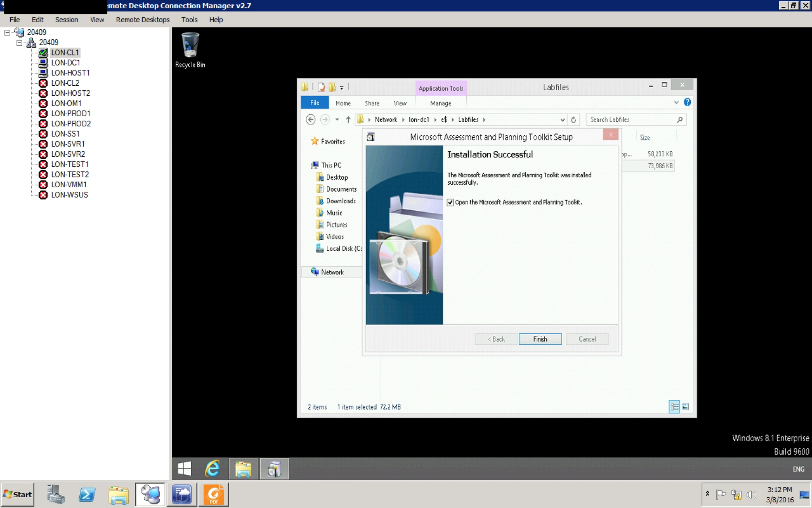The height and width of the screenshot is (508, 812).
Task: Open the File menu in Connection Manager
Action: pyautogui.click(x=15, y=20)
